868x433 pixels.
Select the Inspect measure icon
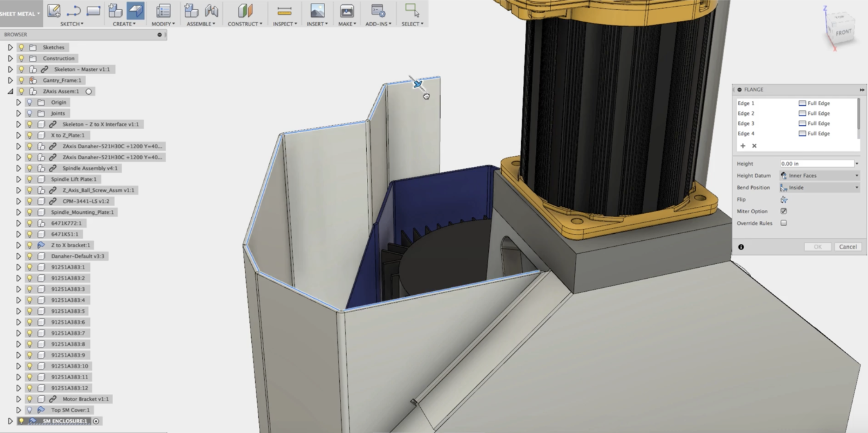point(284,12)
